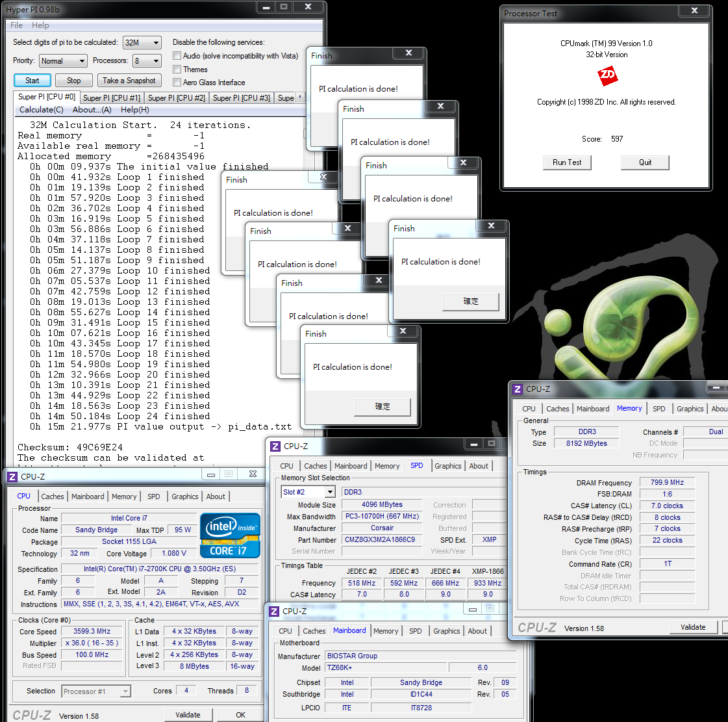The height and width of the screenshot is (722, 728).
Task: Open the Calculate(C) menu
Action: tap(42, 110)
